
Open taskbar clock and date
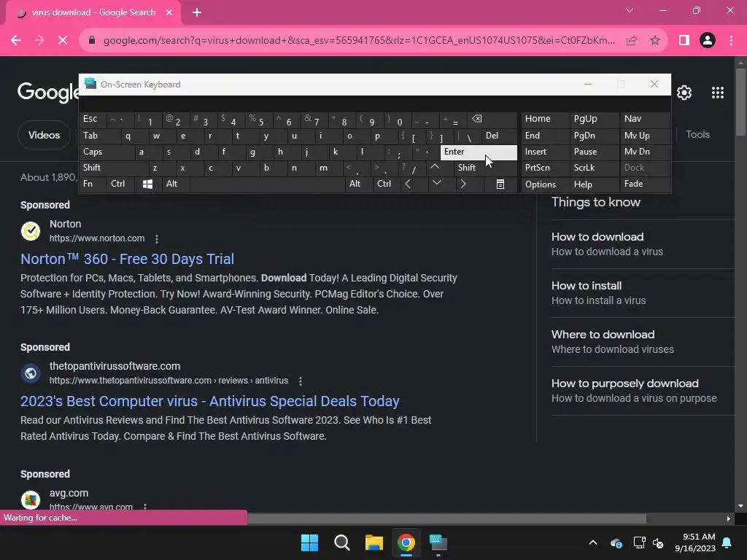point(695,542)
